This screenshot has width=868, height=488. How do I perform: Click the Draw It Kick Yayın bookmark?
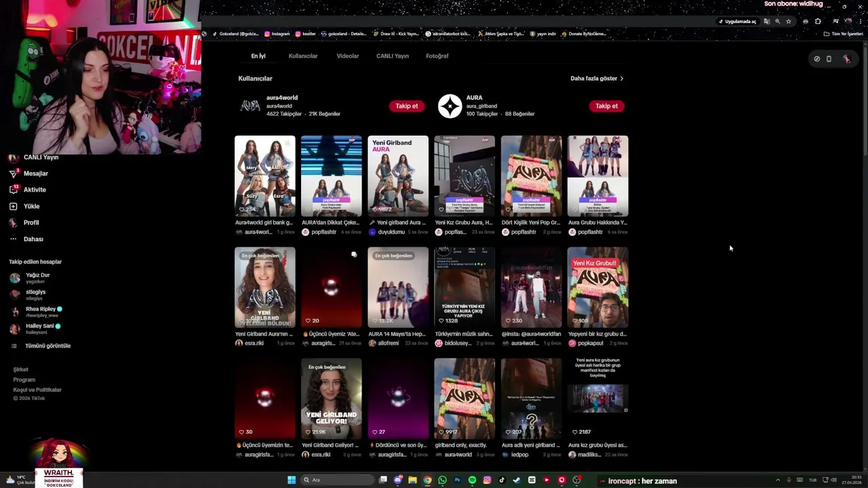[395, 34]
